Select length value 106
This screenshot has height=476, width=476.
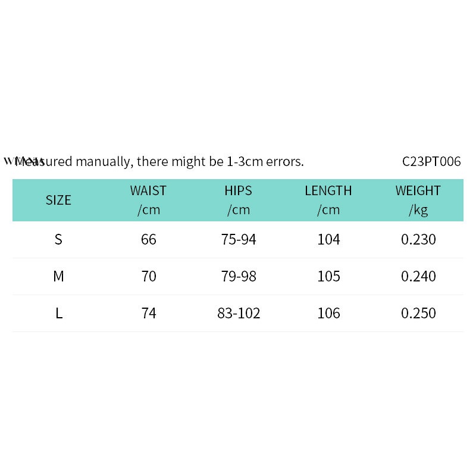[x=328, y=314]
